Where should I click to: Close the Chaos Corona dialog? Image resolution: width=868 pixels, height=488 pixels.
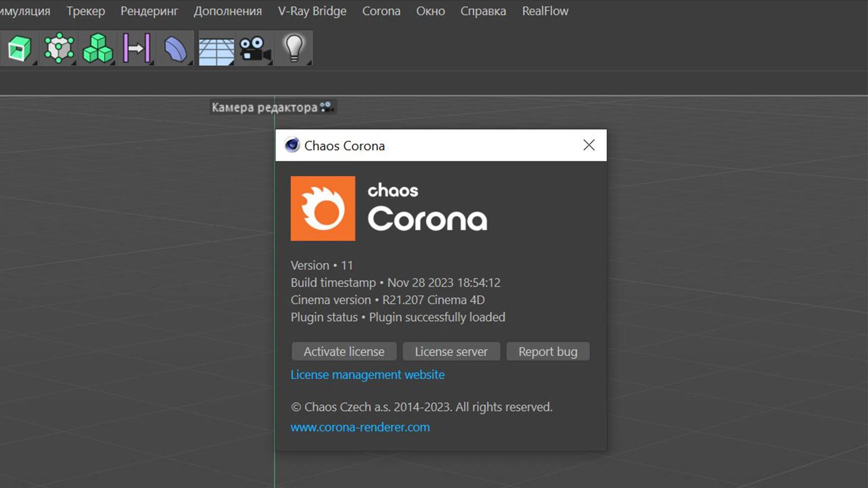pos(589,145)
